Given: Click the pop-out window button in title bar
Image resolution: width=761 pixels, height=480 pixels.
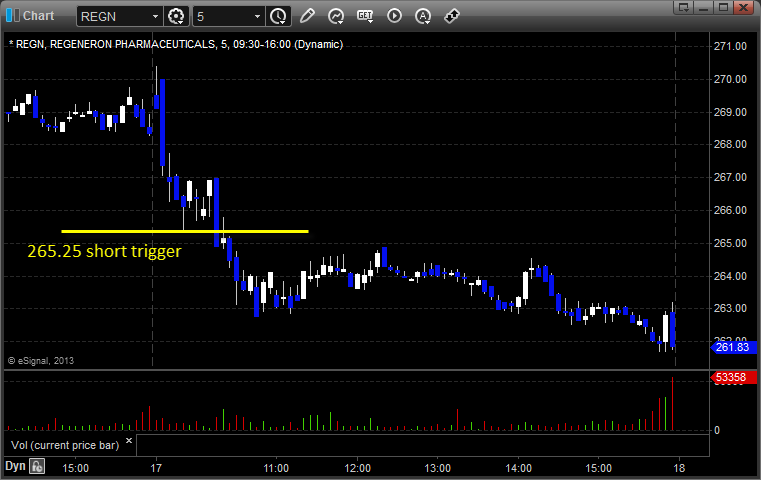Looking at the screenshot, I should [684, 7].
